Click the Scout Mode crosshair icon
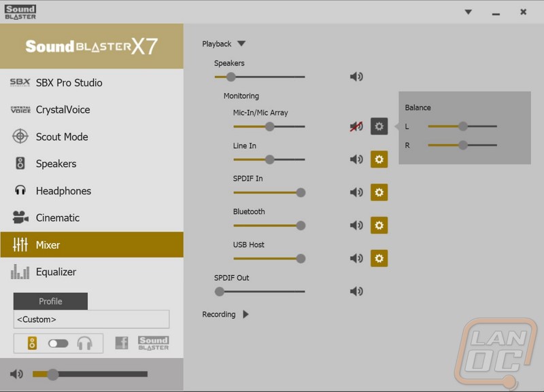Screen dimensions: 544x392 pos(20,136)
